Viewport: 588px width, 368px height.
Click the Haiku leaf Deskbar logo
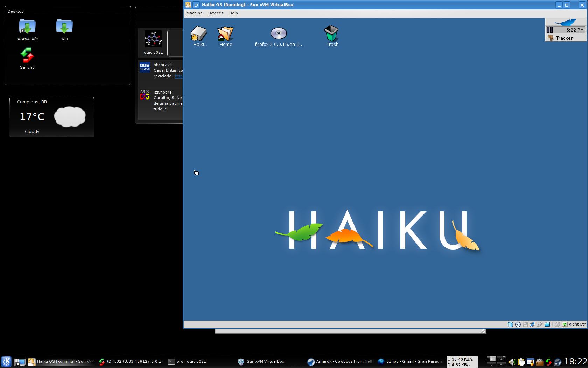[x=566, y=22]
